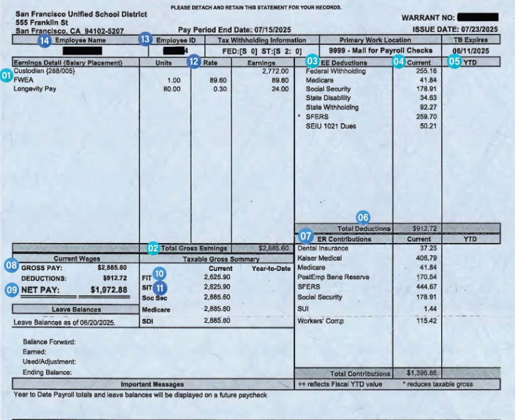Click the 'SUI' contribution label
Viewport: 515px width, 420px height.
click(303, 309)
